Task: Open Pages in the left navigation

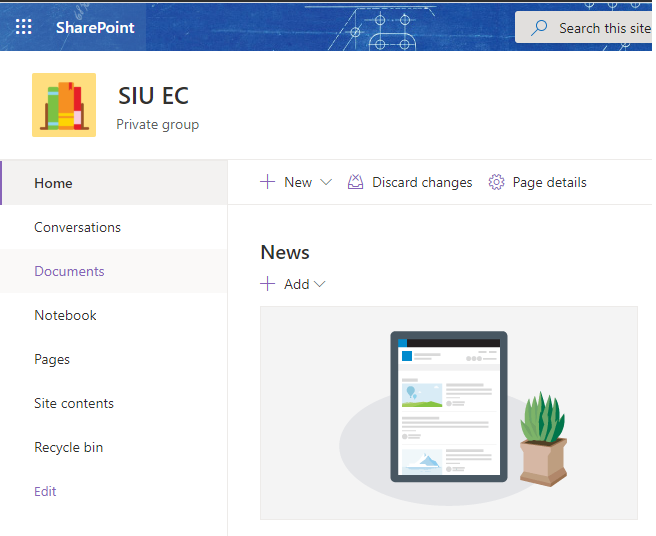Action: [114, 359]
